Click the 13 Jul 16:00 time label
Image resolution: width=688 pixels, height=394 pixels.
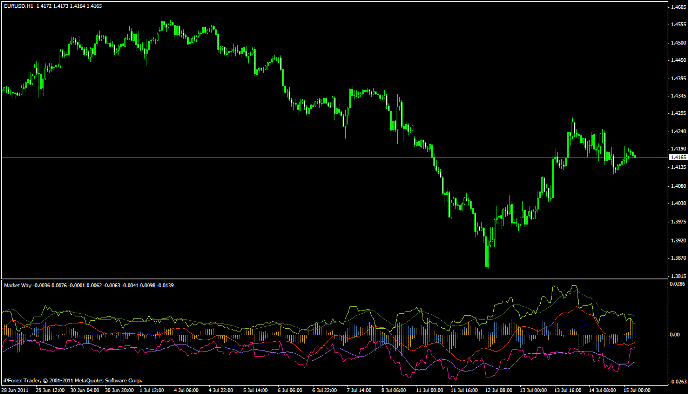coord(568,390)
